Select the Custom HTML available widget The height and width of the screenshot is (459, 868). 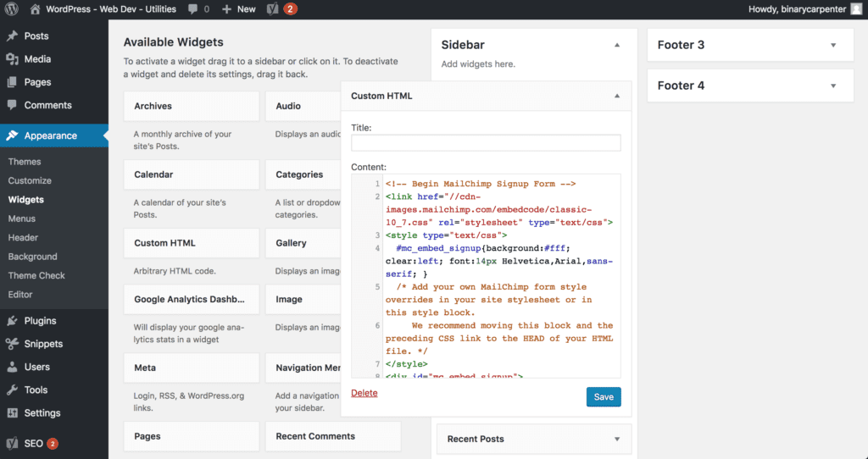(x=192, y=243)
